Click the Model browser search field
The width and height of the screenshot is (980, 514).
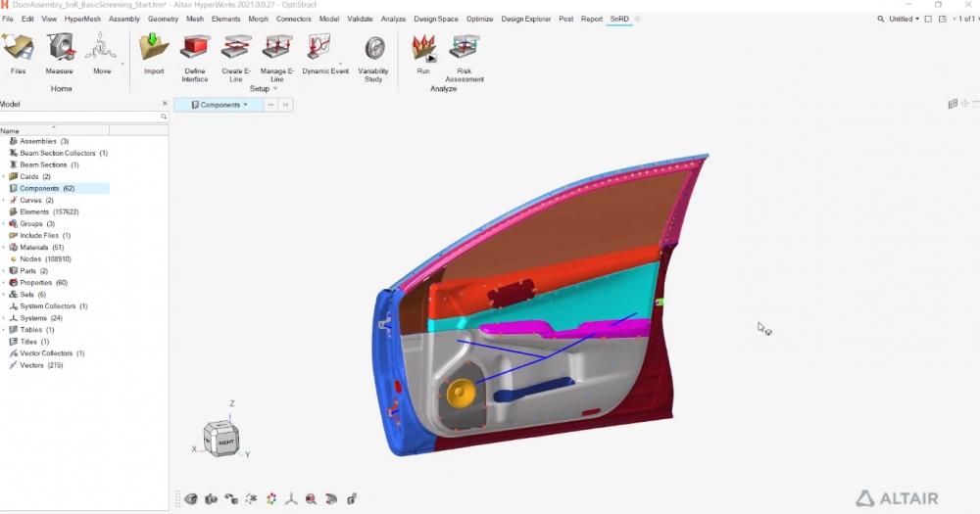(80, 117)
